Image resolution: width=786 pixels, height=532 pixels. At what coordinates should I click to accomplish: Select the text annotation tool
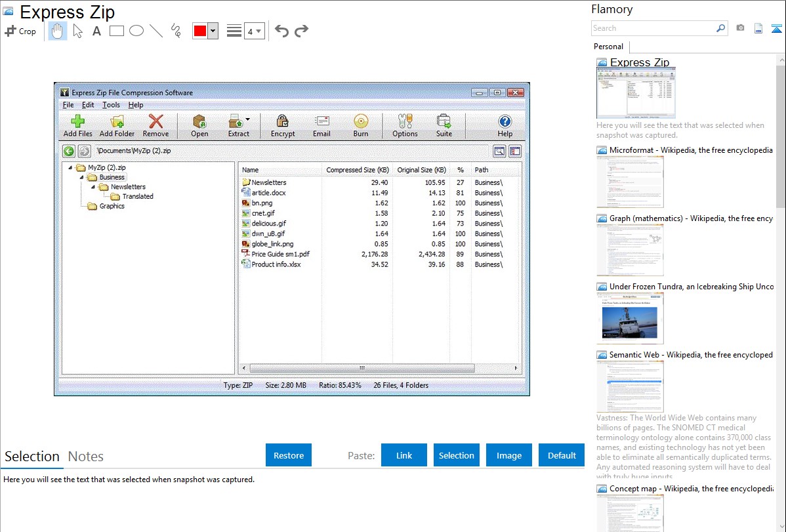click(x=96, y=31)
